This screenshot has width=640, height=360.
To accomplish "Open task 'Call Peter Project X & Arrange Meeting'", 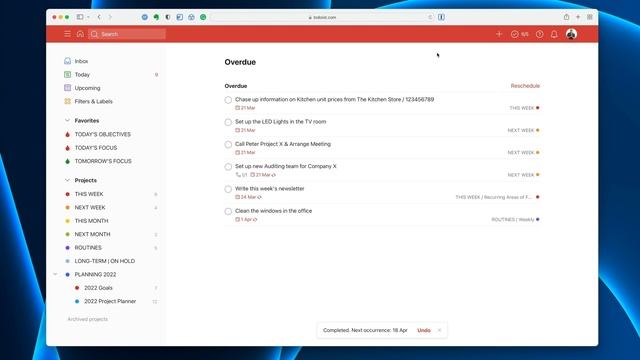I will click(x=283, y=144).
